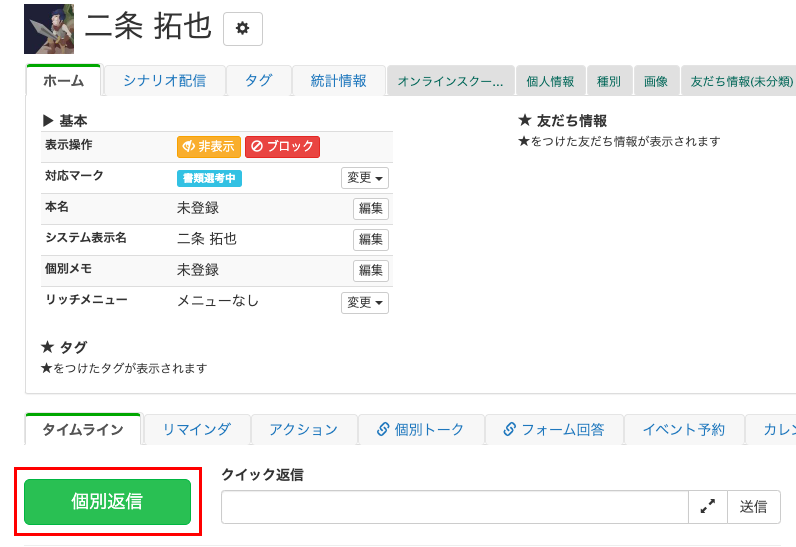Click the 二条 拓也 profile avatar
This screenshot has height=547, width=796.
tap(49, 29)
